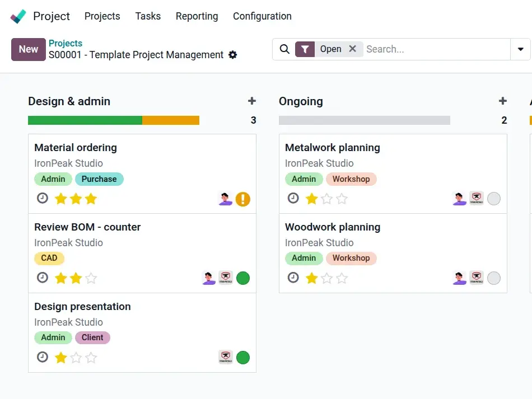Open activity clock on Material ordering card
532x399 pixels.
tap(43, 198)
